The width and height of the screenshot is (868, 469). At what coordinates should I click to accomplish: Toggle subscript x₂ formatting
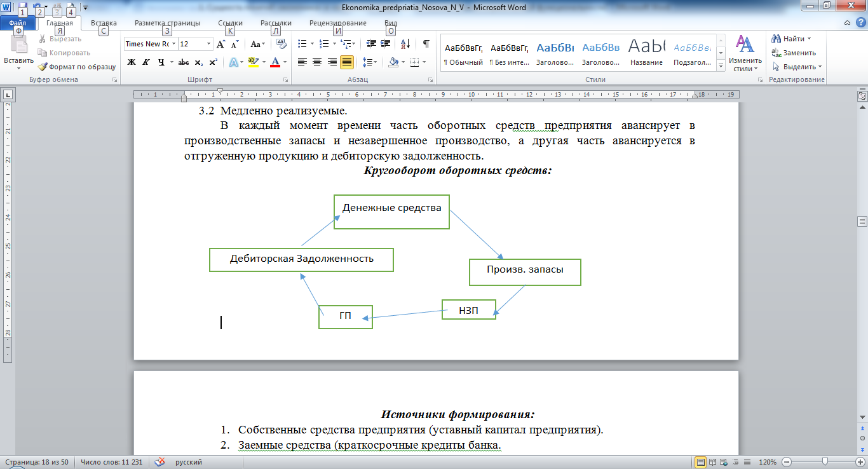point(198,62)
